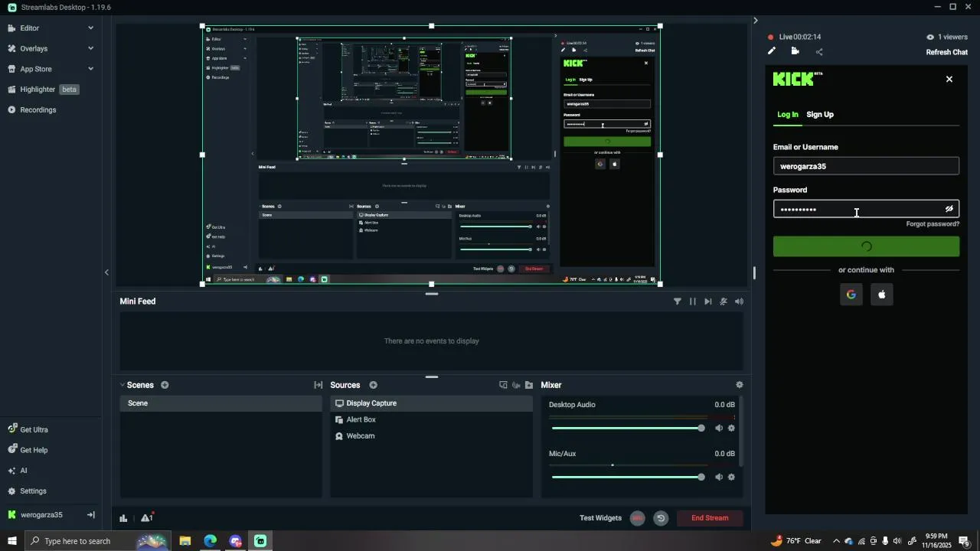The width and height of the screenshot is (980, 551).
Task: Click the logout icon beside werogarza35
Action: (x=90, y=515)
